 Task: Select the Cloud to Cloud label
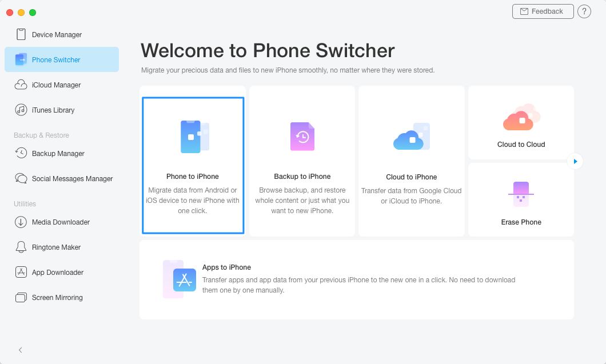point(521,144)
